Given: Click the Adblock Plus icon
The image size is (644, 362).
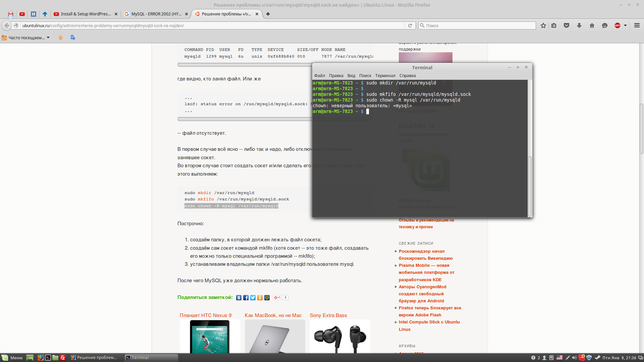Looking at the screenshot, I should pos(617,25).
